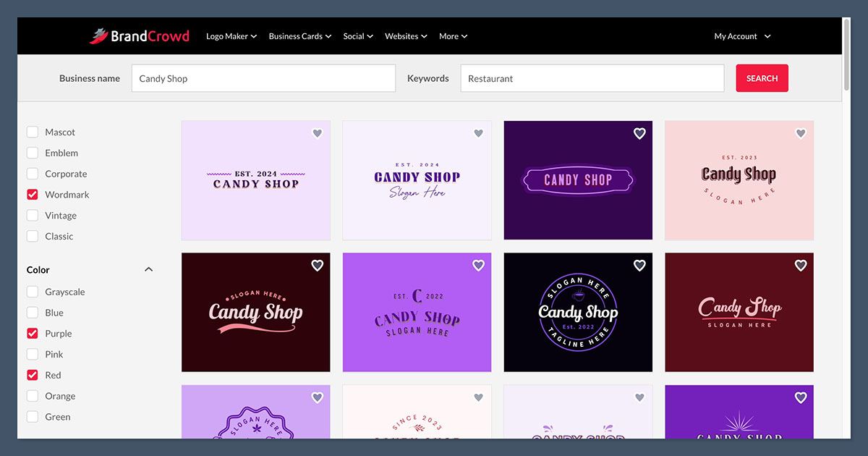Heart the "Since 2023" logo in bottom row
This screenshot has width=868, height=456.
coord(478,397)
